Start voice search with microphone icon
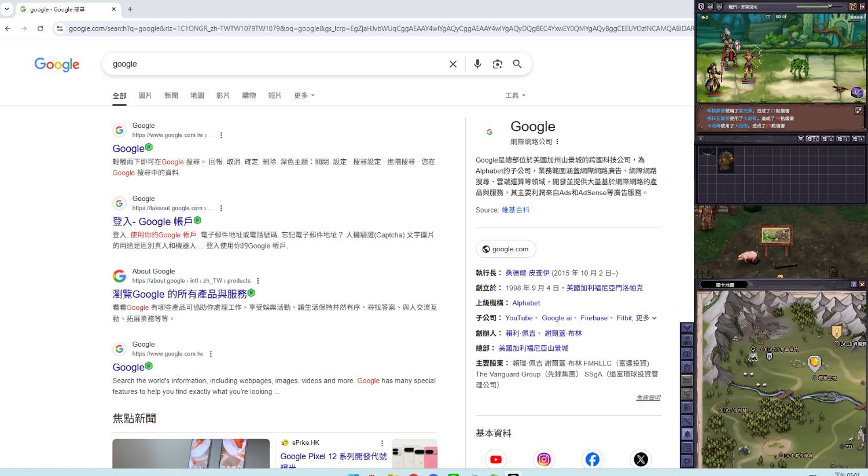868x476 pixels. coord(477,64)
